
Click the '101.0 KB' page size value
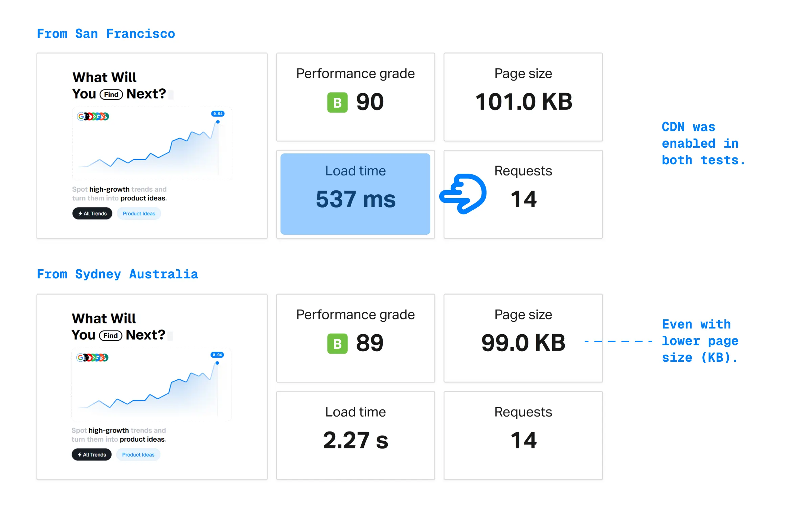click(524, 102)
